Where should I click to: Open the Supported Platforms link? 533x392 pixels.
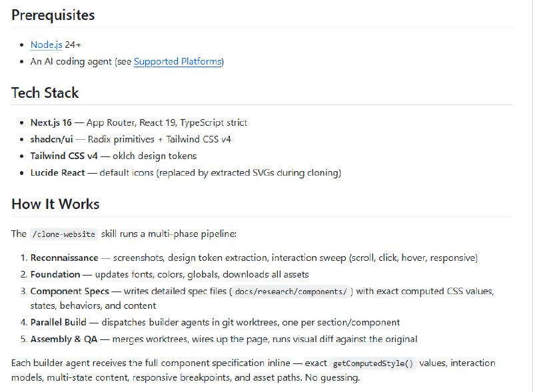pyautogui.click(x=177, y=62)
